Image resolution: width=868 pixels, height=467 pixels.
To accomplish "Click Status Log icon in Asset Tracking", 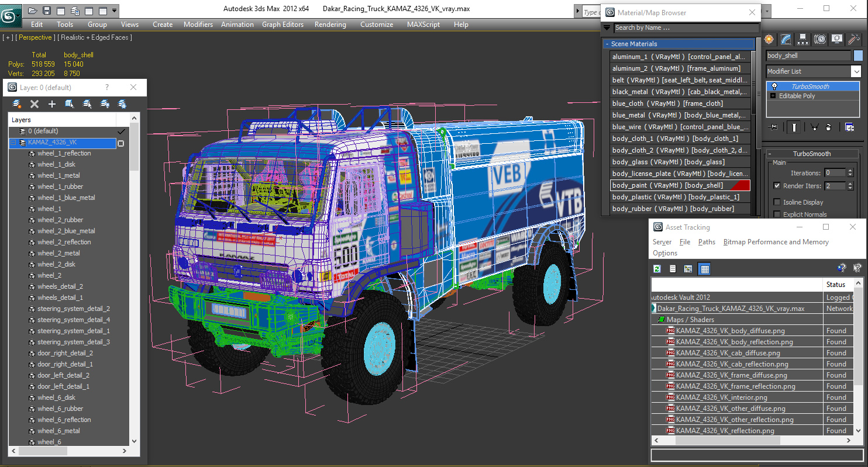I will (673, 268).
